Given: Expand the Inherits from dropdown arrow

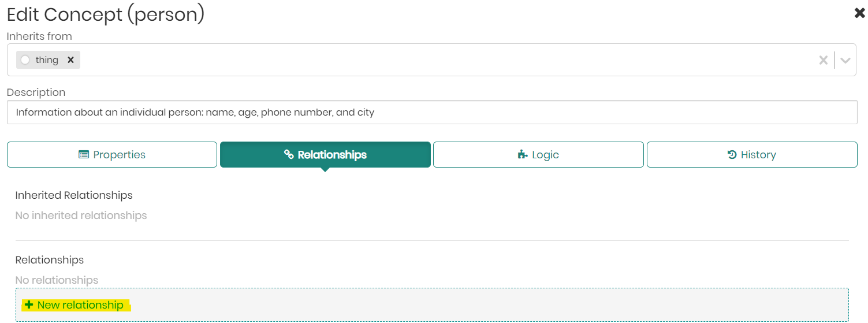Looking at the screenshot, I should (845, 60).
